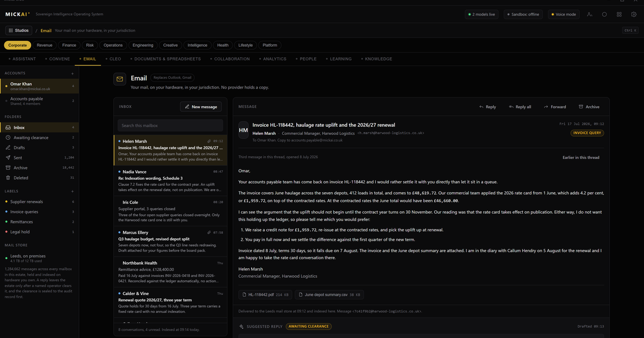Toggle Sandbox: offline status

point(523,14)
